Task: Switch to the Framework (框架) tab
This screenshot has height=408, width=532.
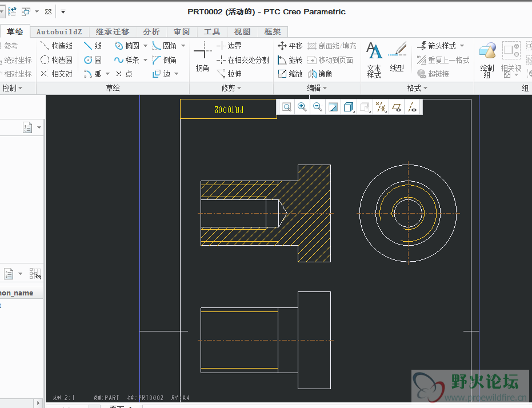Action: coord(273,32)
